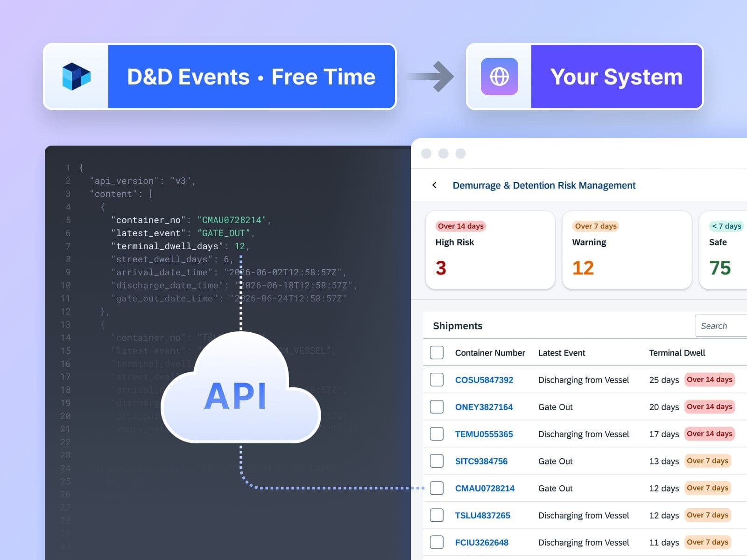The width and height of the screenshot is (747, 560).
Task: Click the blue cube logo icon
Action: pyautogui.click(x=76, y=77)
